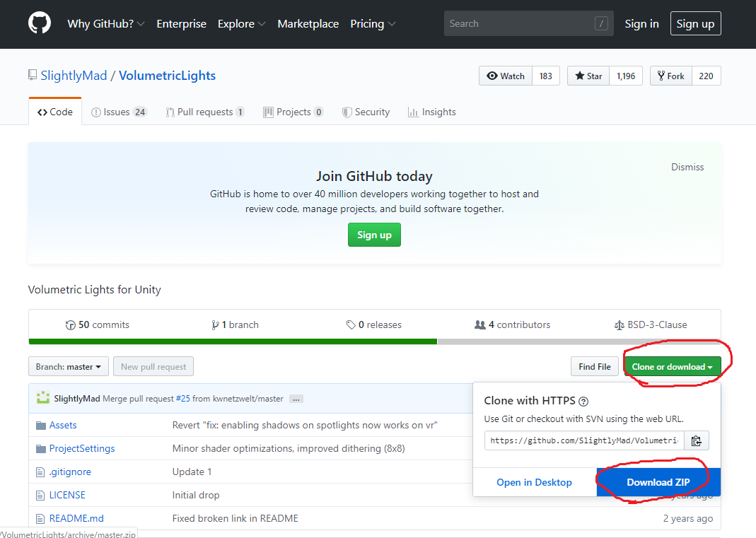Click the language breakdown color bar
756x538 pixels.
pos(375,341)
